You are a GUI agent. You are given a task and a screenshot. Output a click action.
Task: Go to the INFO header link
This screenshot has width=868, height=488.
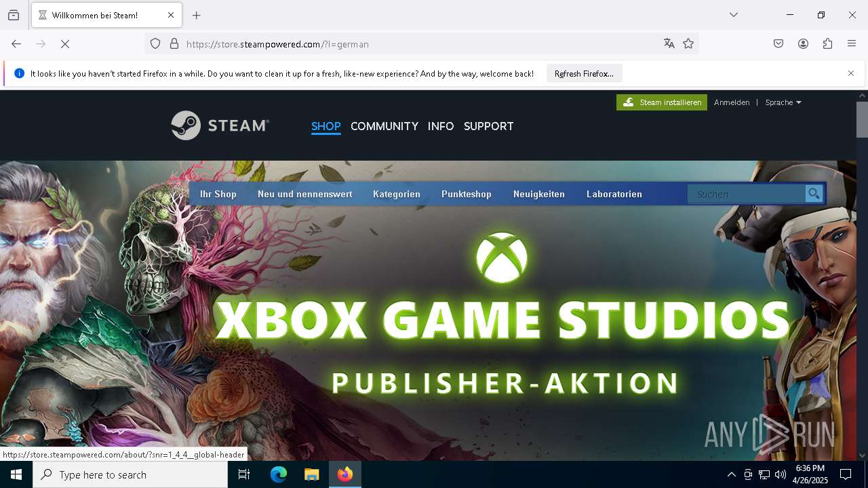[441, 126]
